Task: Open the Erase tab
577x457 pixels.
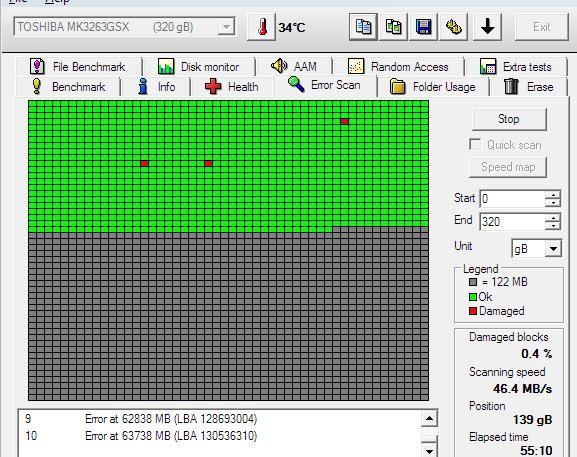Action: (528, 87)
